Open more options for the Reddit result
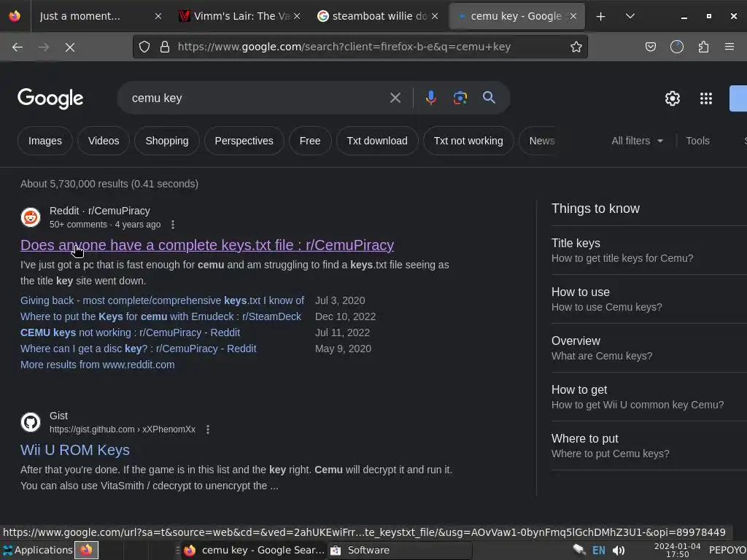This screenshot has height=560, width=747. (x=173, y=225)
